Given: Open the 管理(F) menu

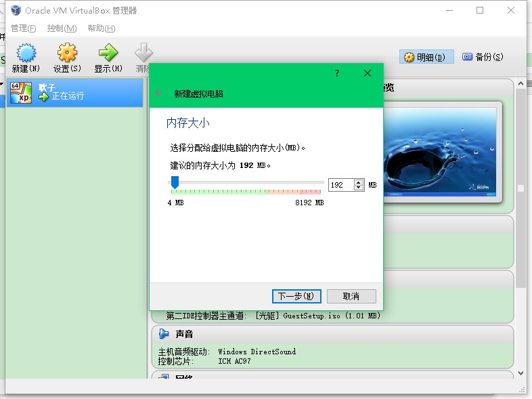Looking at the screenshot, I should [24, 28].
